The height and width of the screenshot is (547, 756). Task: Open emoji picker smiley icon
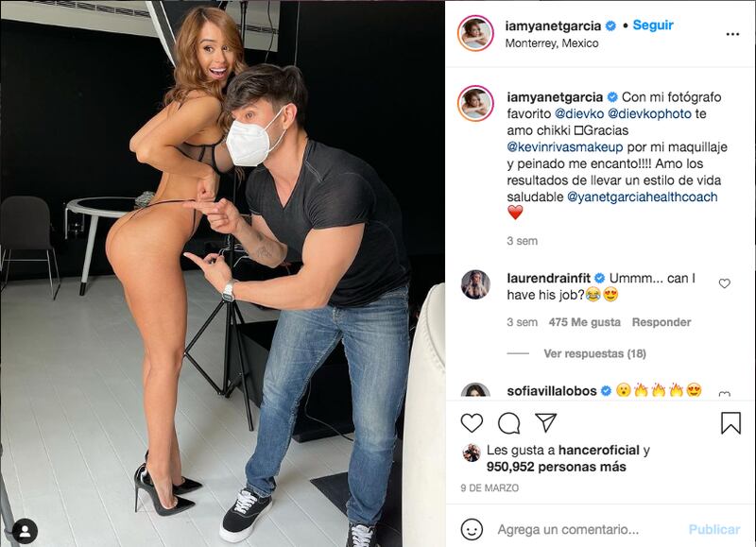click(x=472, y=529)
